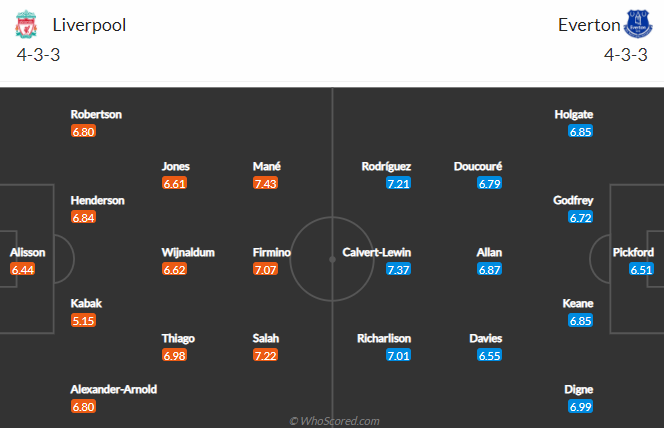
Task: Click the Everton club crest icon
Action: 638,24
